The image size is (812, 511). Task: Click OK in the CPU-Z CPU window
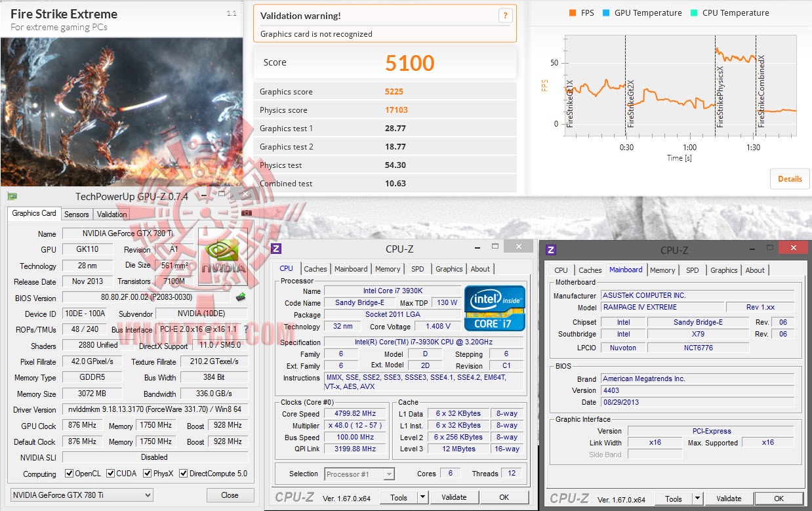(x=504, y=497)
